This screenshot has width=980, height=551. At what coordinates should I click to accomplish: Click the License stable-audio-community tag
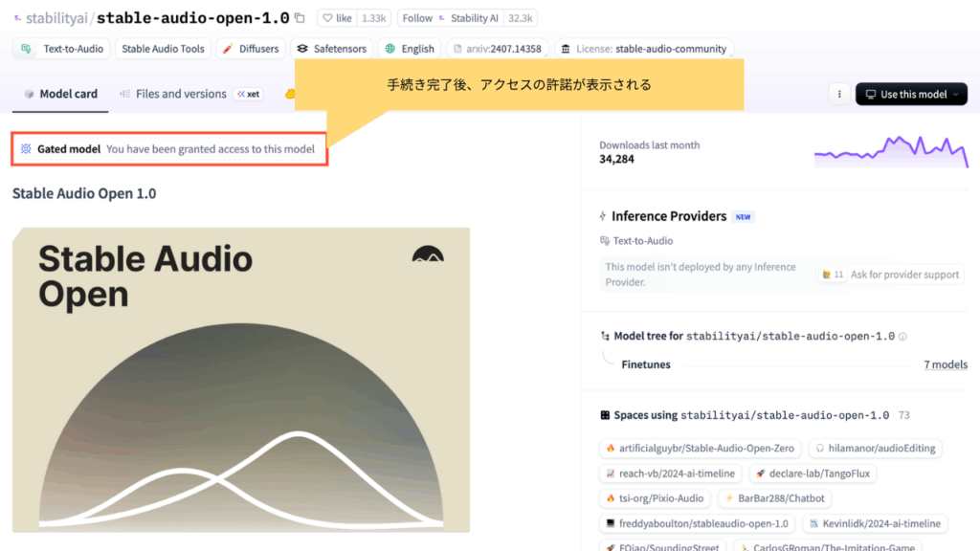click(x=644, y=49)
